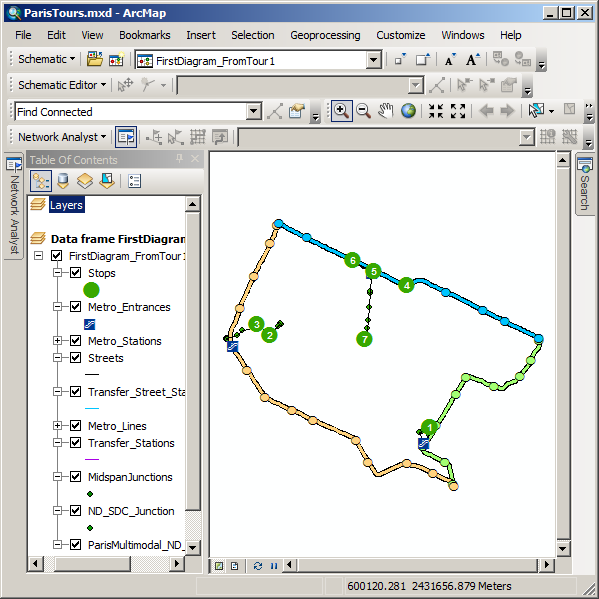Open the File menu
599x599 pixels.
[23, 35]
